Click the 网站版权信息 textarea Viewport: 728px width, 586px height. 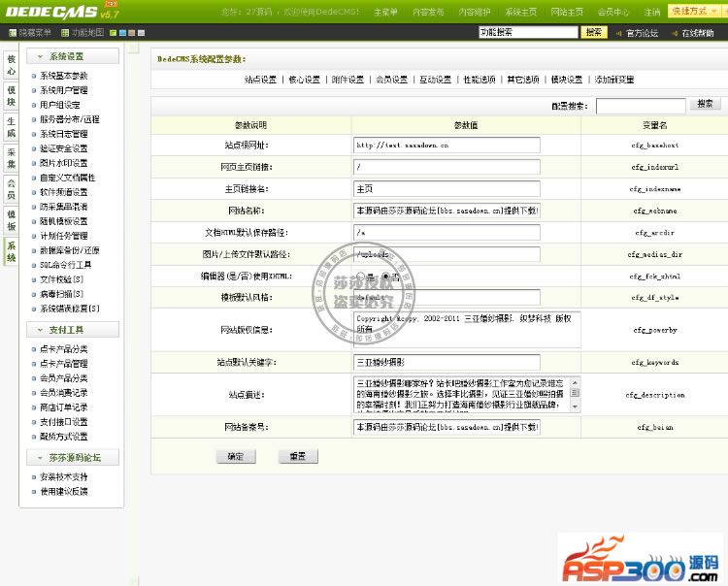[467, 330]
